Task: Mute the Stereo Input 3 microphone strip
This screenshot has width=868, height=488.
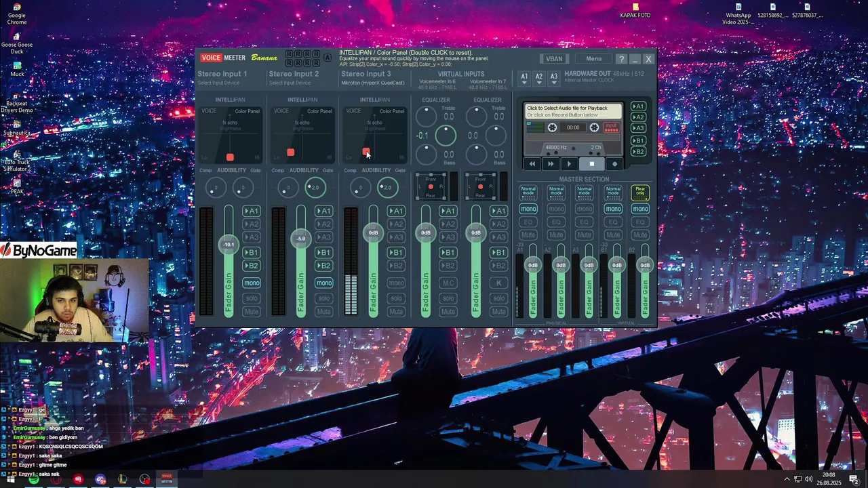Action: 396,312
